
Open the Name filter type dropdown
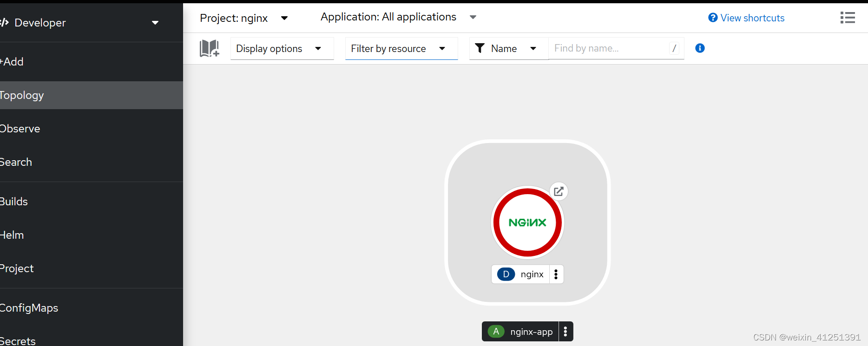pos(509,49)
